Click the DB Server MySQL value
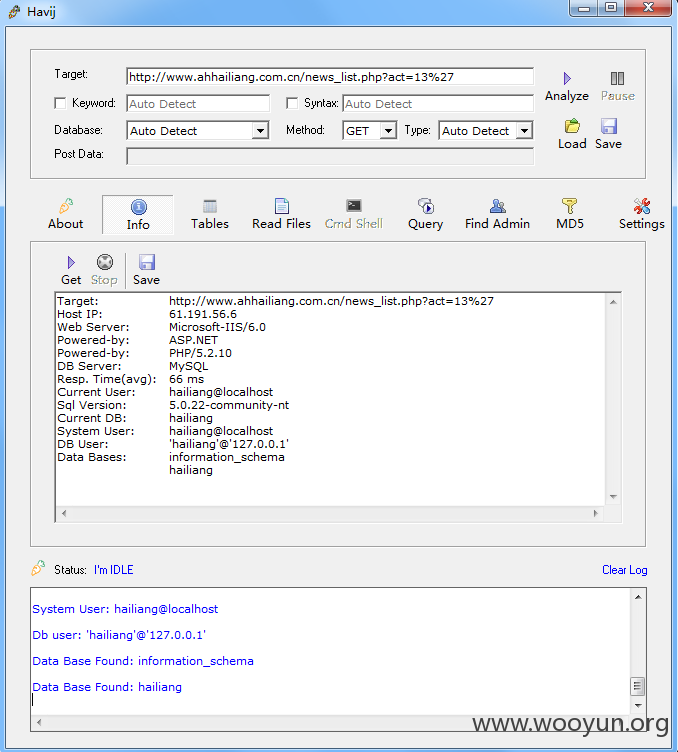The image size is (678, 752). [189, 366]
